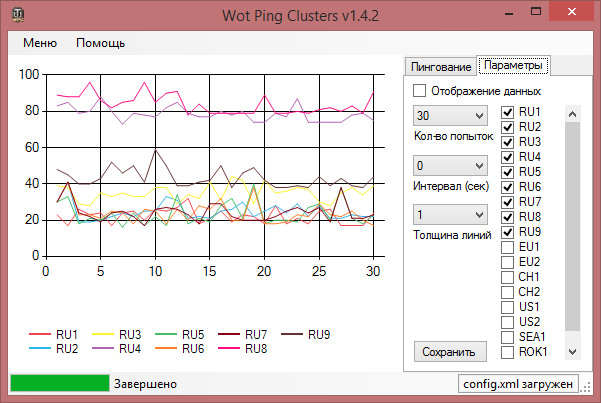
Task: Uncheck the RU7 server checkbox
Action: (x=507, y=202)
